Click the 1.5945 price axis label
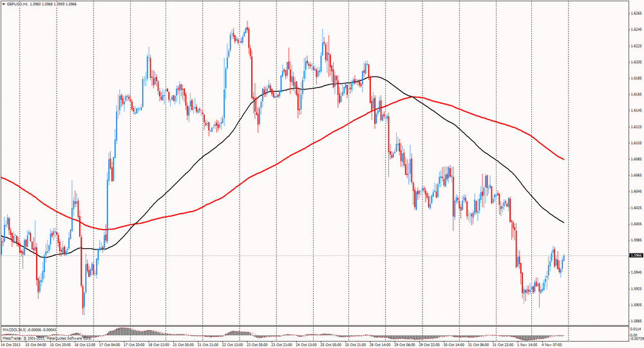The height and width of the screenshot is (348, 644). (x=636, y=273)
